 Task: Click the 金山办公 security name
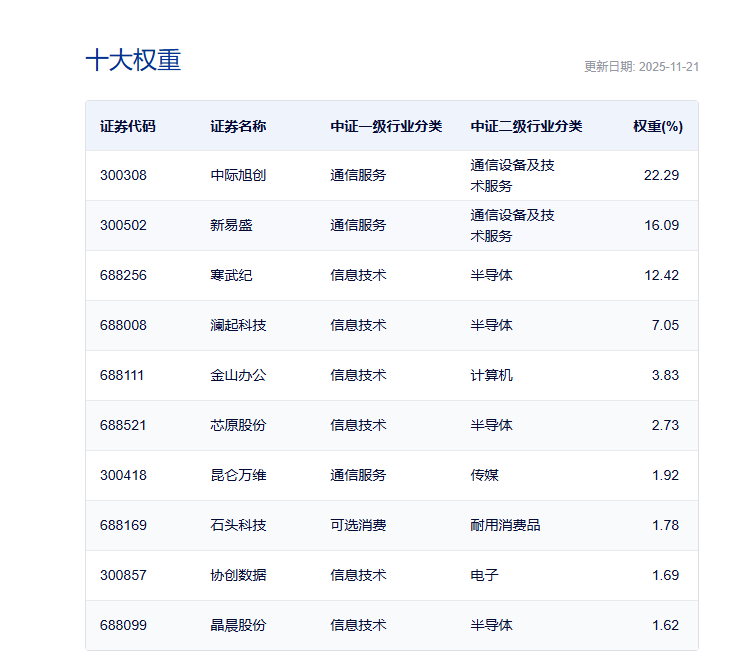pos(238,375)
